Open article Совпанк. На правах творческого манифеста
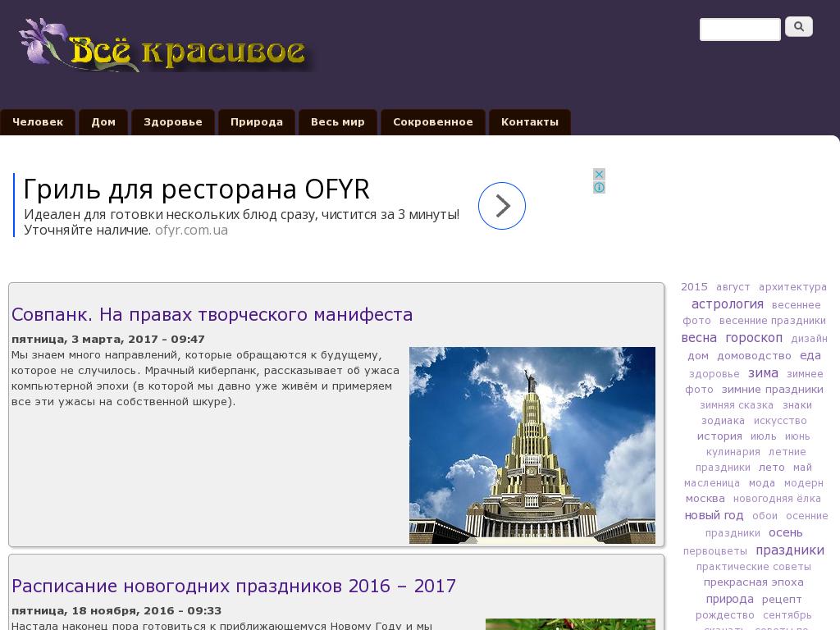840x630 pixels. (x=212, y=314)
